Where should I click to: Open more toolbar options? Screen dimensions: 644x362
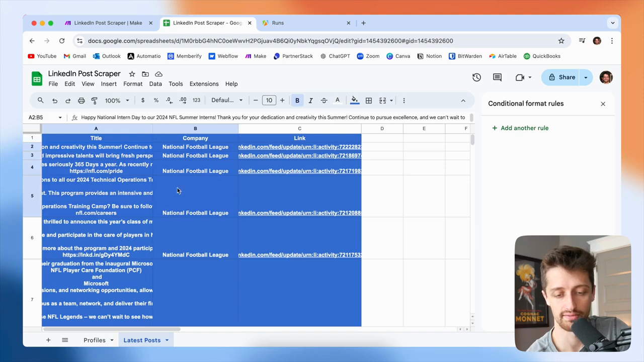coord(404,101)
